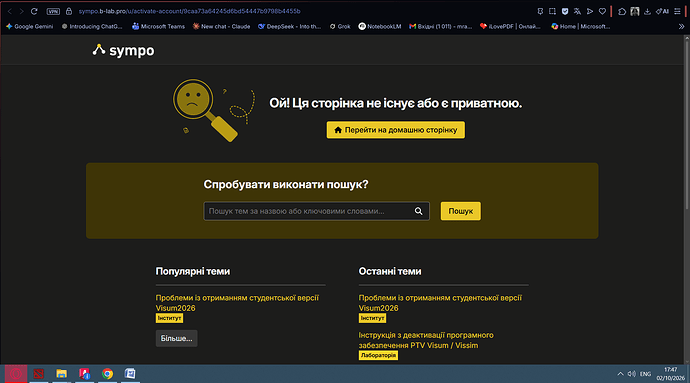
Task: Open the browser profile avatar
Action: click(635, 11)
